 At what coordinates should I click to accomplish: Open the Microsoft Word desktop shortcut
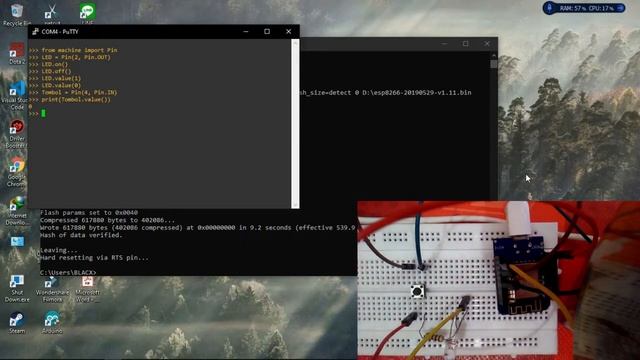(x=87, y=288)
